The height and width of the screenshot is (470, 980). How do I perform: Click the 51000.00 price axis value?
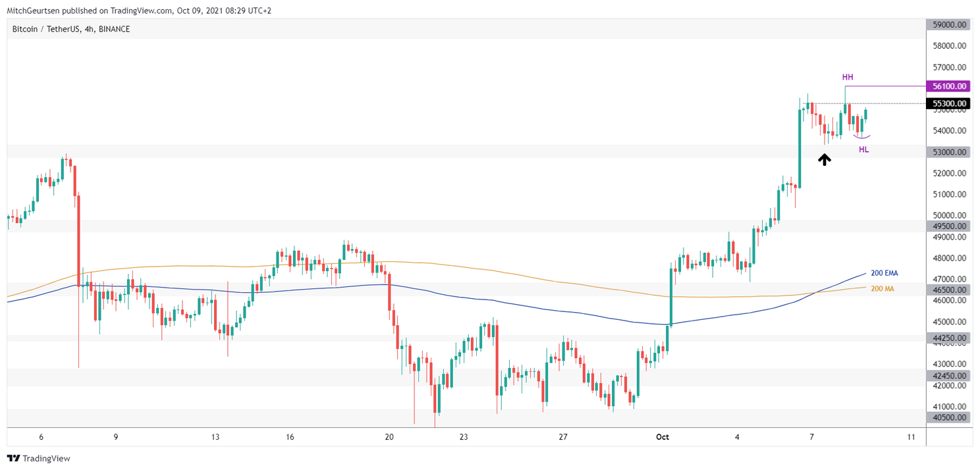pyautogui.click(x=949, y=194)
